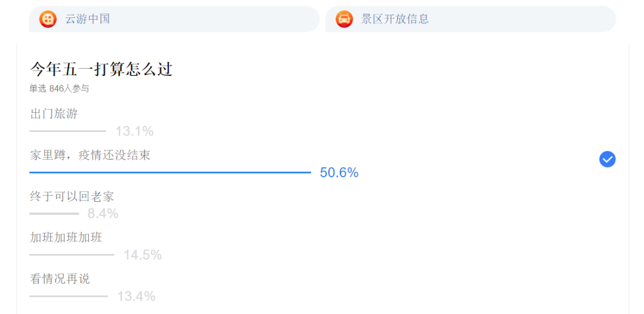Click the gray bar beside 13.4%

tap(69, 296)
